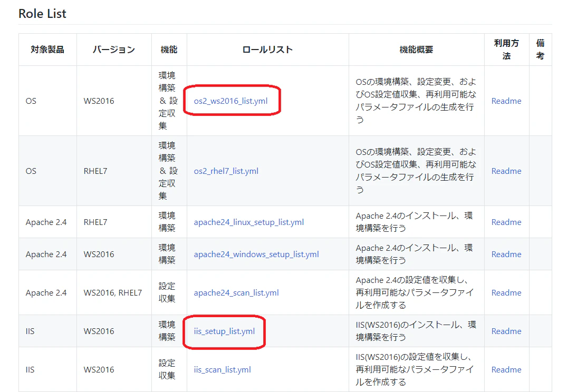577x392 pixels.
Task: Open Readme for os2_ws2016_list.yml row
Action: (x=506, y=101)
